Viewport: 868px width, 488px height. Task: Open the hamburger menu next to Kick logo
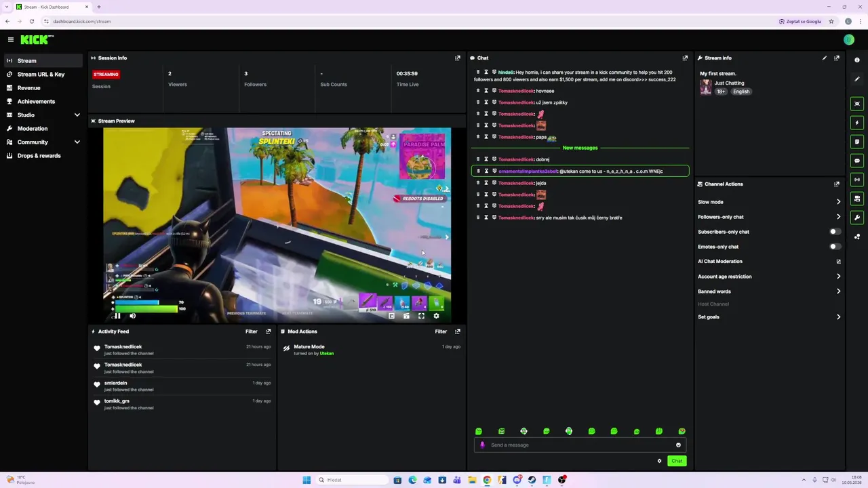[x=10, y=40]
